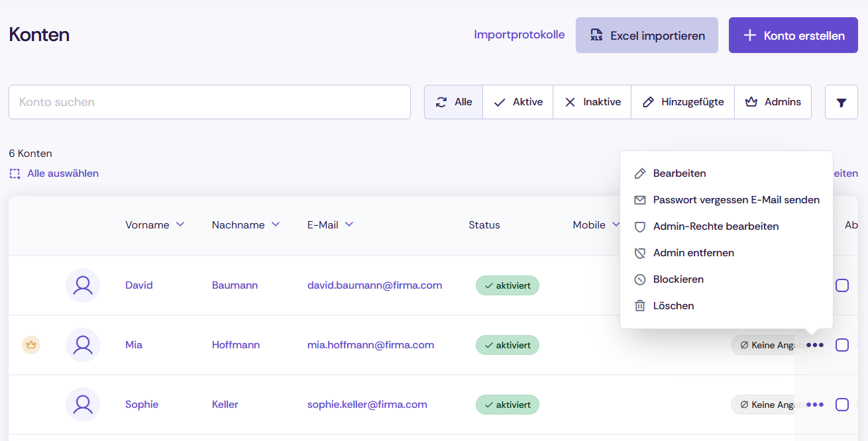Click the Keine Angabe chip in Mia's row

[767, 345]
